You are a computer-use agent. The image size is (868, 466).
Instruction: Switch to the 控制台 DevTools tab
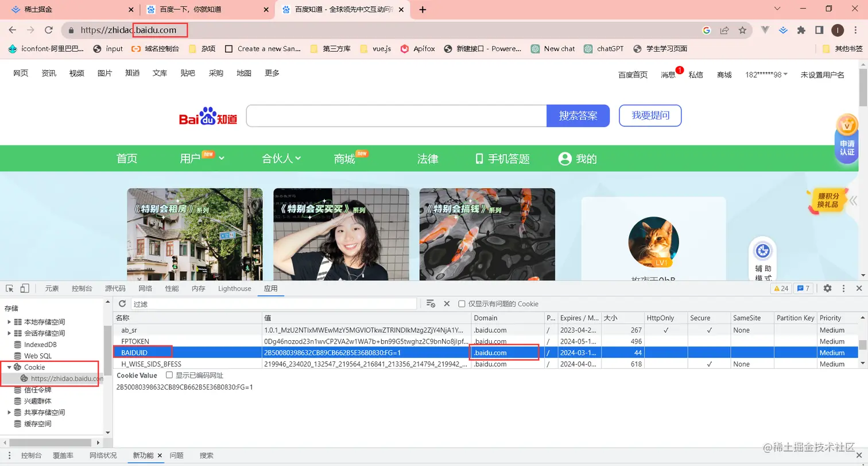82,288
